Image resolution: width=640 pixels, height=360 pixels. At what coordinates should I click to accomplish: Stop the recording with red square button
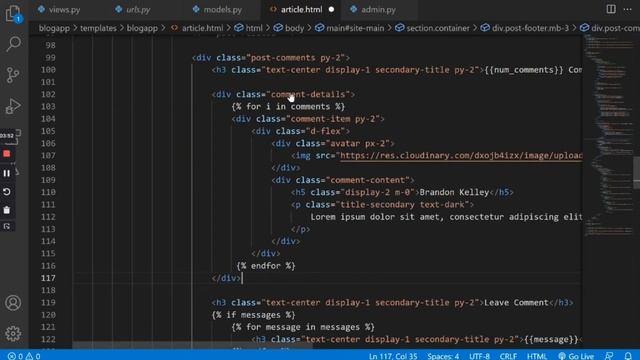(x=7, y=154)
